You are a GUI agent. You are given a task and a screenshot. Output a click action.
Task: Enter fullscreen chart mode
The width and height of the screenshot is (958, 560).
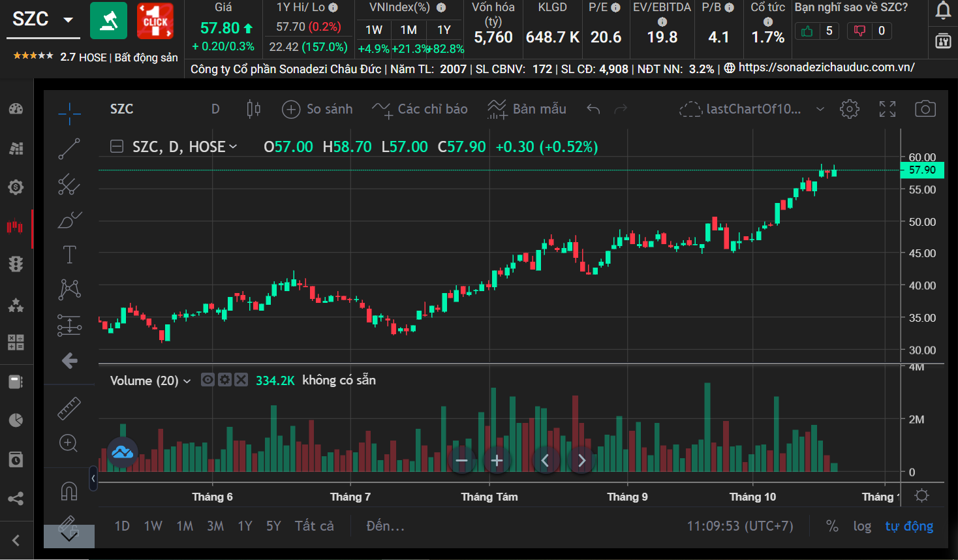click(x=887, y=109)
